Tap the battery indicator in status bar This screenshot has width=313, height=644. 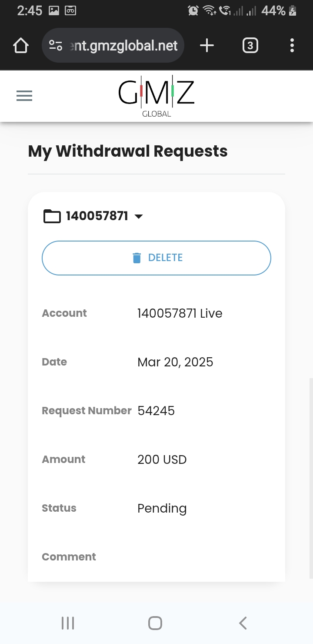(293, 11)
